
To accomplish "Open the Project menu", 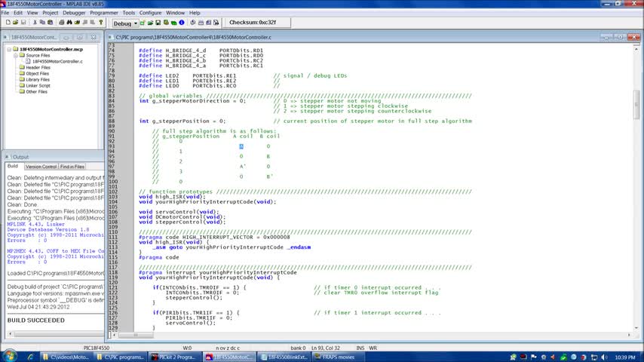I will 50,13.
